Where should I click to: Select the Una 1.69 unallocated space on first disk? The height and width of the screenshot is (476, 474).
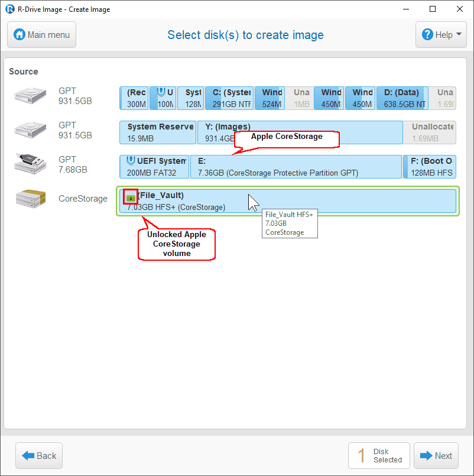(443, 98)
